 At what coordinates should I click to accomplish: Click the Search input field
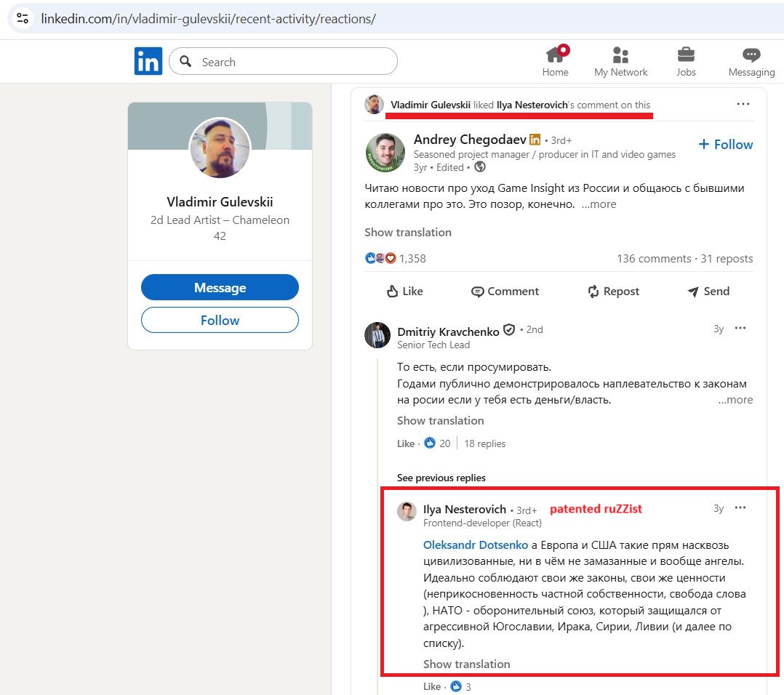coord(282,61)
